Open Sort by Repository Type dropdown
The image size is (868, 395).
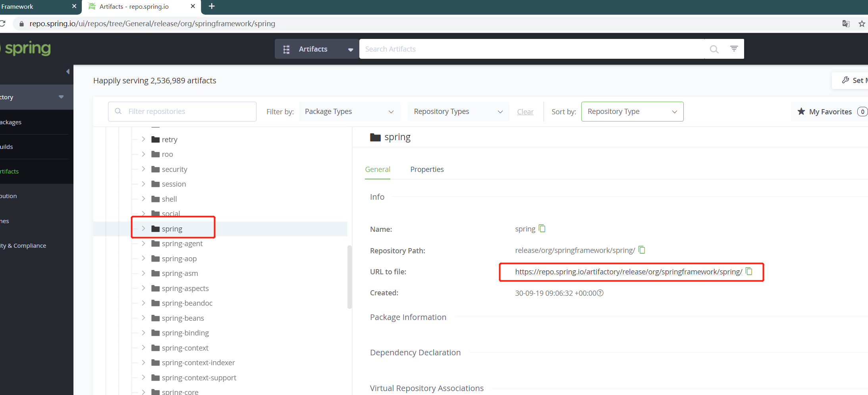pos(632,112)
